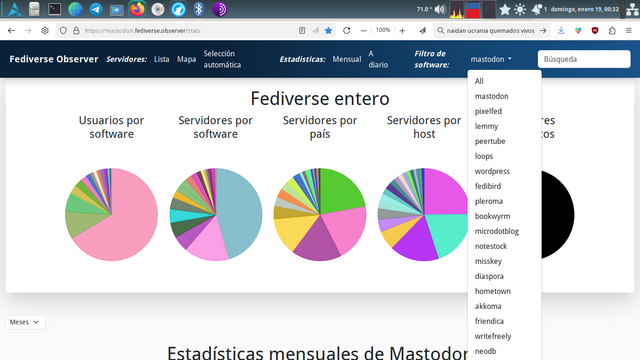640x360 pixels.
Task: Click the Bluetooth icon in the top panel
Action: coord(199,9)
